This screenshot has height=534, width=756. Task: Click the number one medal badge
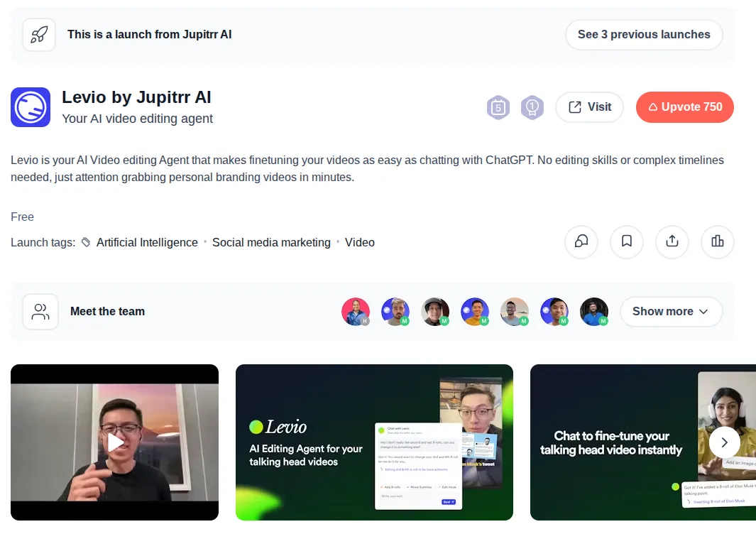tap(532, 107)
